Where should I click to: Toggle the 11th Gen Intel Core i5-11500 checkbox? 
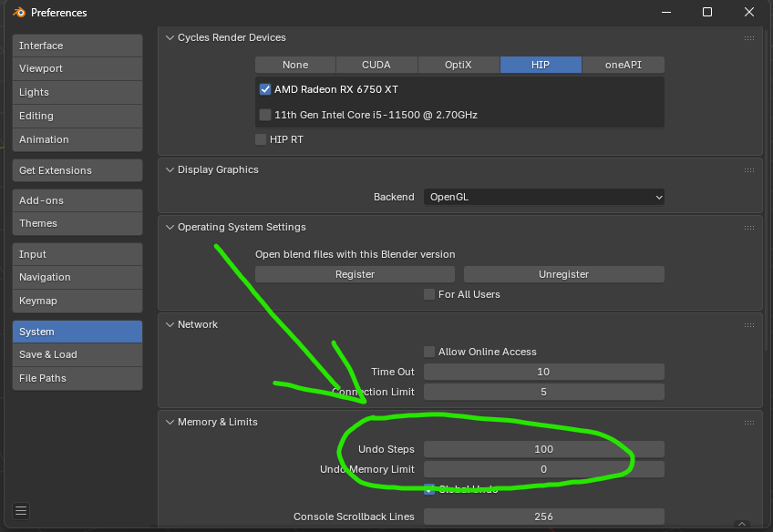pos(265,115)
